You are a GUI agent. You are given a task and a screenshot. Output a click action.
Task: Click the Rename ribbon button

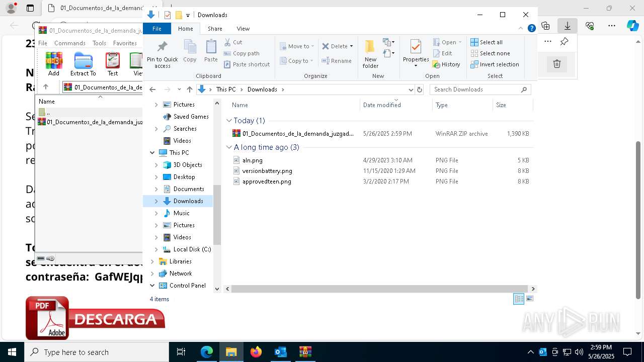click(x=337, y=61)
